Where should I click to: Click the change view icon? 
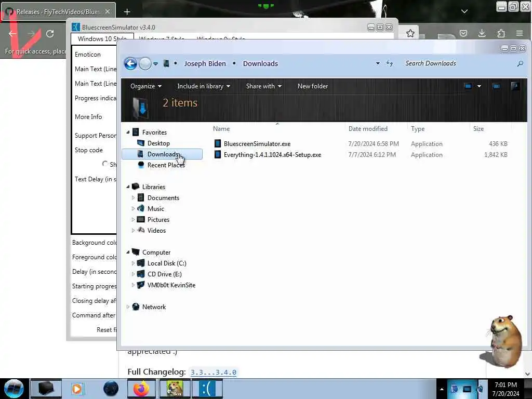(468, 86)
